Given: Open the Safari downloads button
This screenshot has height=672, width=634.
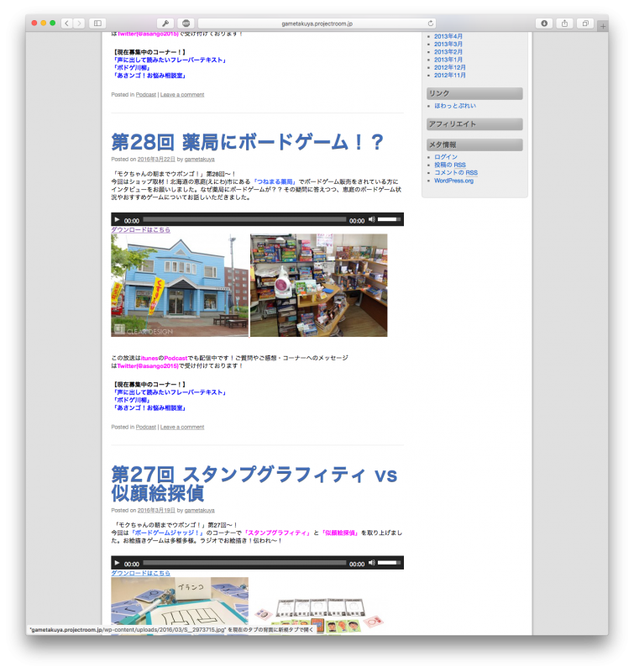Looking at the screenshot, I should tap(543, 24).
